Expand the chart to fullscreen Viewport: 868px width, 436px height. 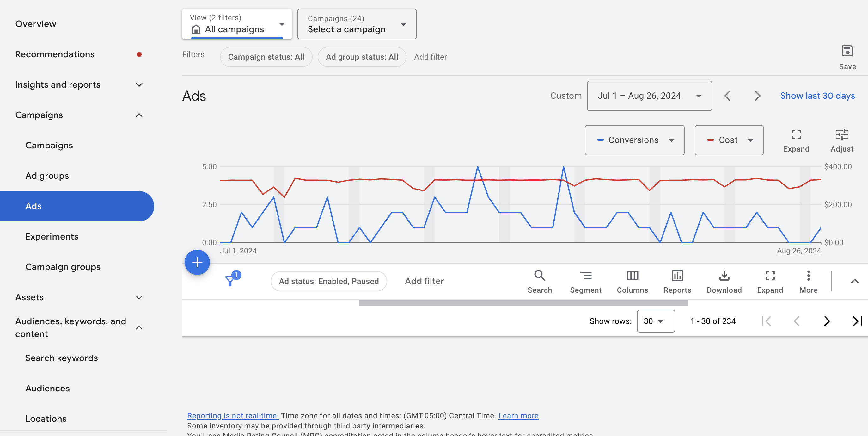[x=796, y=134]
